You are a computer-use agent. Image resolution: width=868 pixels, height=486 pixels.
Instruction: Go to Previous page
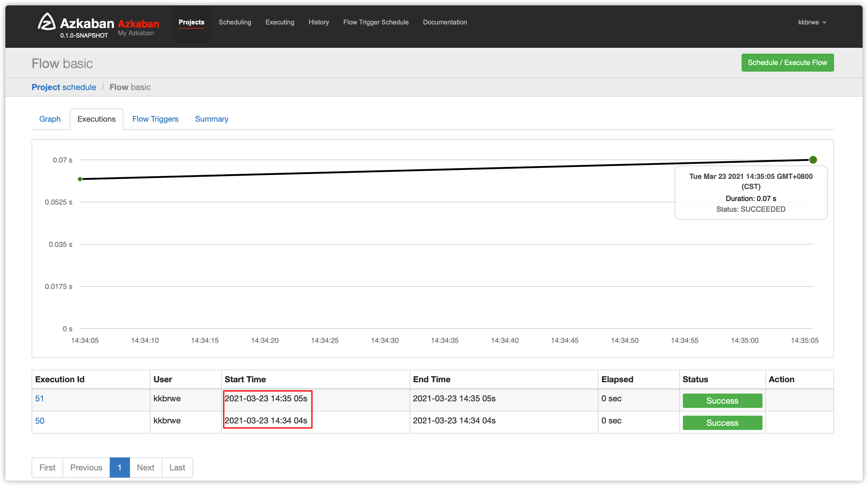[x=86, y=468]
